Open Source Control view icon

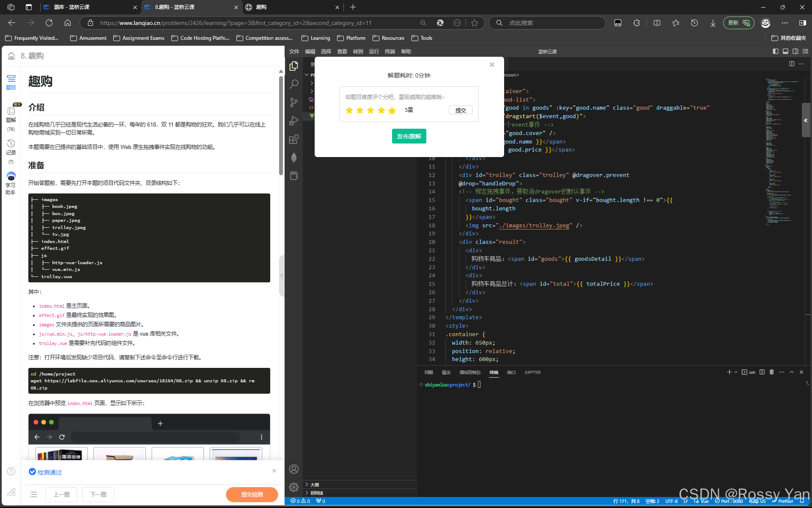point(294,102)
